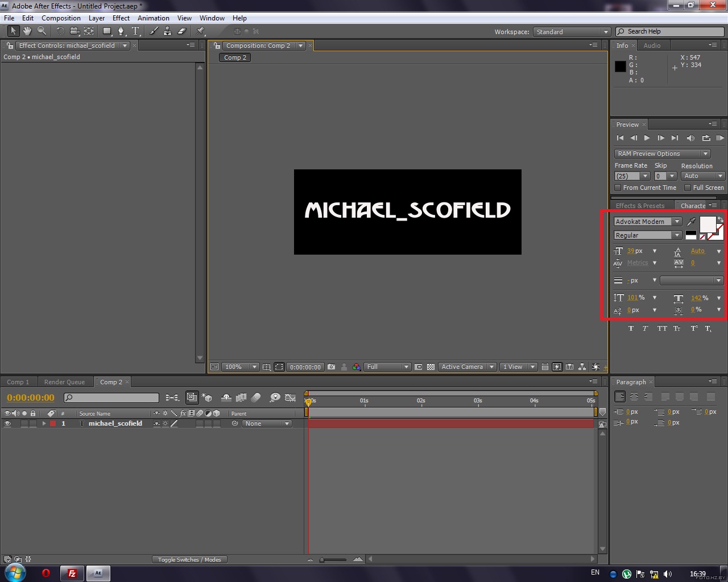Reset exposure with the aperture icon
The width and height of the screenshot is (728, 582).
click(595, 367)
